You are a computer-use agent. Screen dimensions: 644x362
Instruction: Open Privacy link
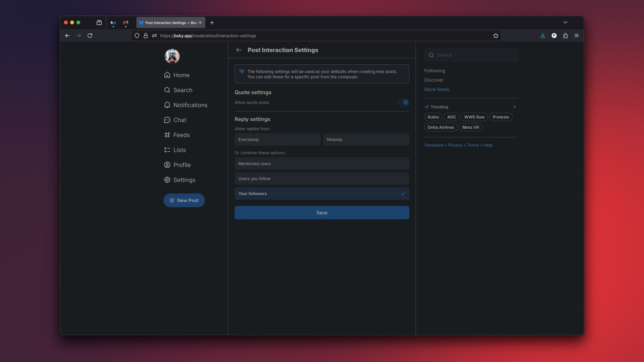pos(455,145)
